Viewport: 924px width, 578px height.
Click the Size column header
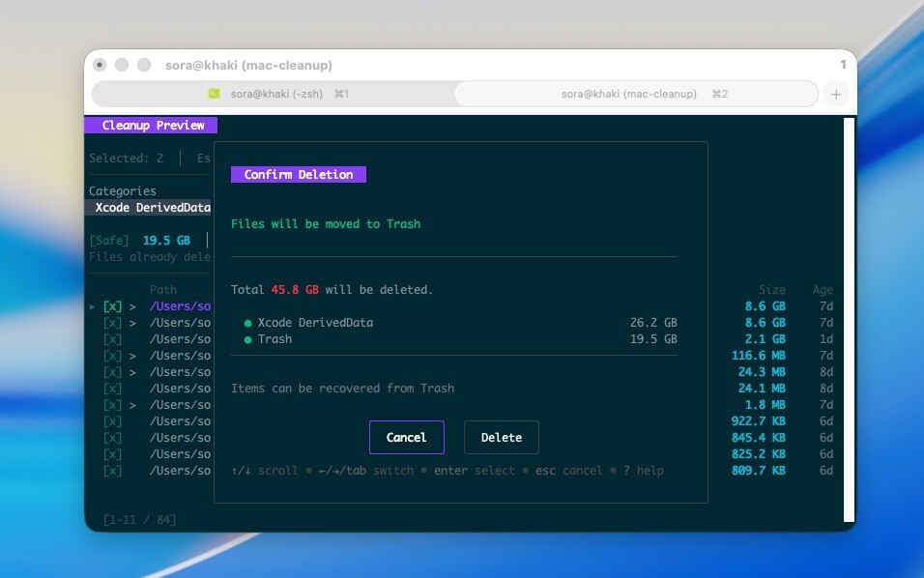pyautogui.click(x=771, y=290)
